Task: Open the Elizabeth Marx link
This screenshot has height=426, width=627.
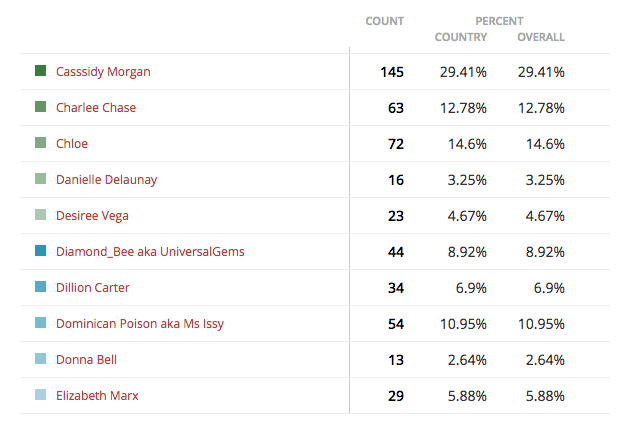Action: click(97, 396)
